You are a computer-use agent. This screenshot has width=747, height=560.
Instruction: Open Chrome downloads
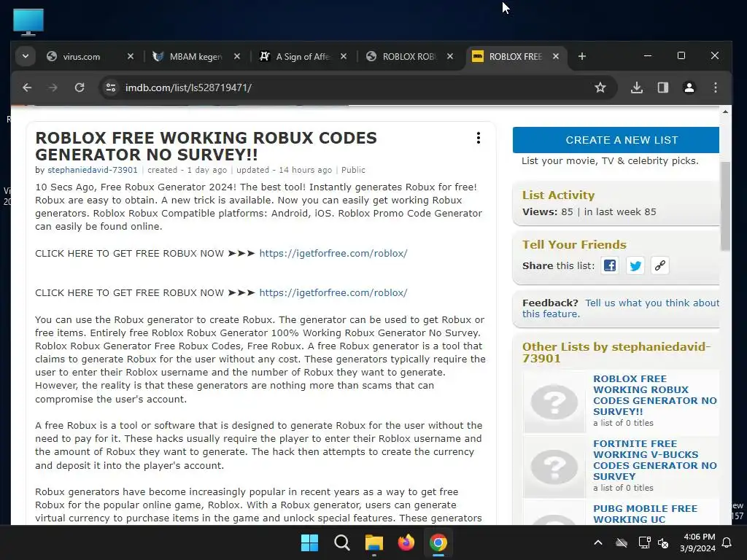tap(636, 87)
